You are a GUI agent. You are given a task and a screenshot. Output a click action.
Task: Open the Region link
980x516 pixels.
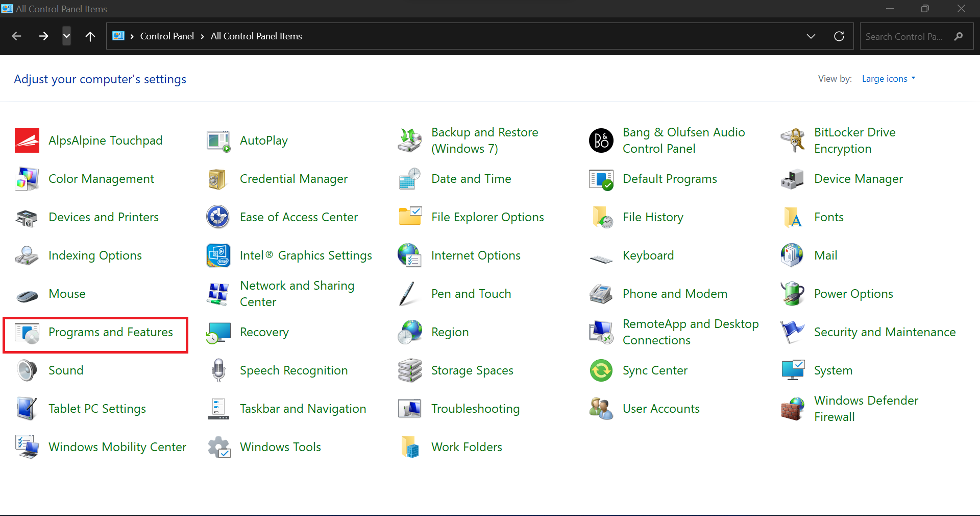pyautogui.click(x=450, y=332)
